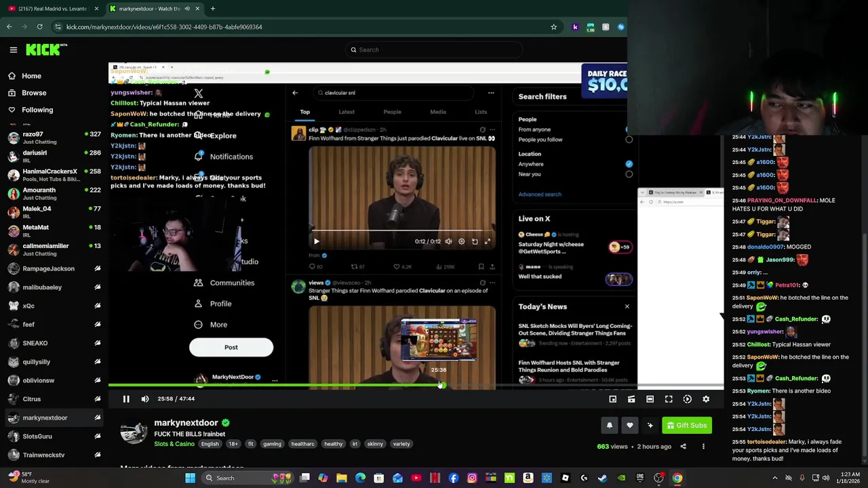
Task: Mute the video player volume
Action: [x=145, y=399]
